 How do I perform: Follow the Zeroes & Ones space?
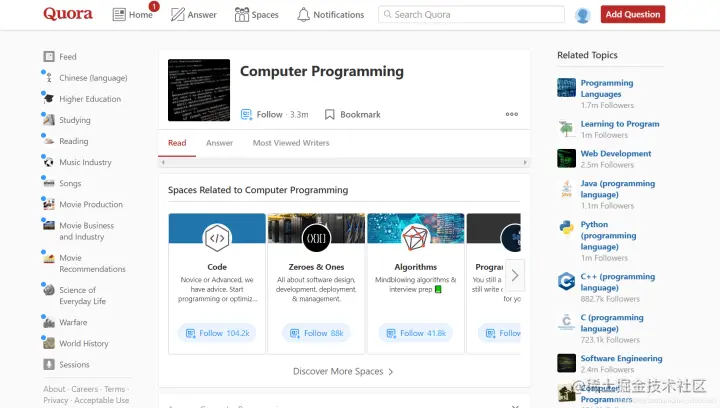click(316, 333)
